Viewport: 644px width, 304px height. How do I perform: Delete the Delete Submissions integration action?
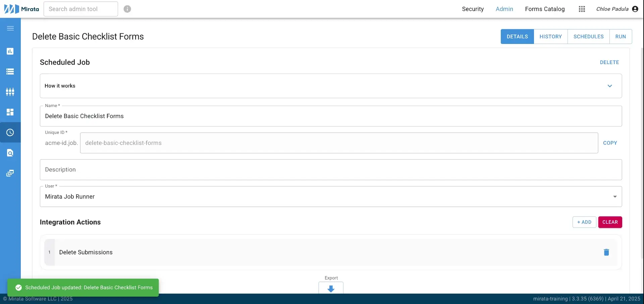click(606, 252)
